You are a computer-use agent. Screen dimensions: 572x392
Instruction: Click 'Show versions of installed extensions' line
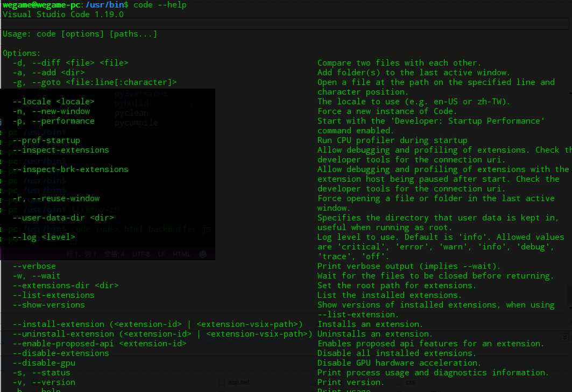(x=436, y=305)
